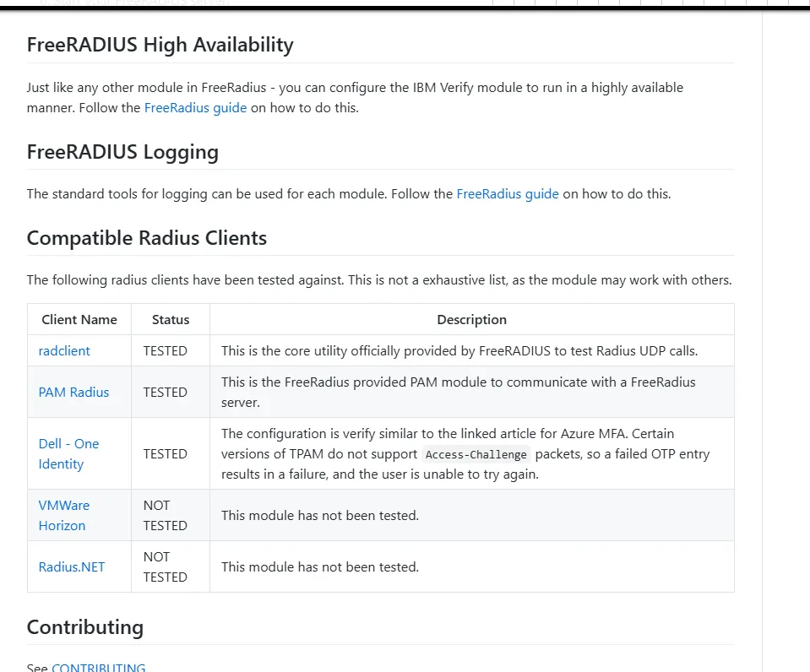Click the Description column header
Viewport: 810px width, 672px height.
coord(471,320)
